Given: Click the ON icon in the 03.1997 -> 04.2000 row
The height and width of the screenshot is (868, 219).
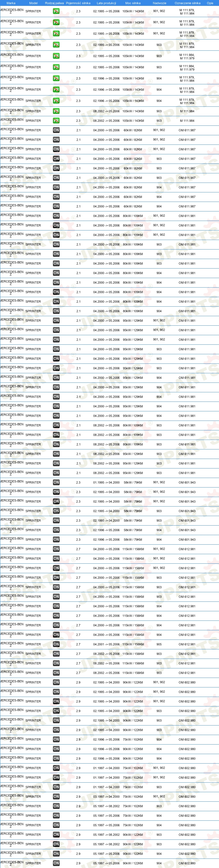Looking at the screenshot, I should pyautogui.click(x=56, y=797).
